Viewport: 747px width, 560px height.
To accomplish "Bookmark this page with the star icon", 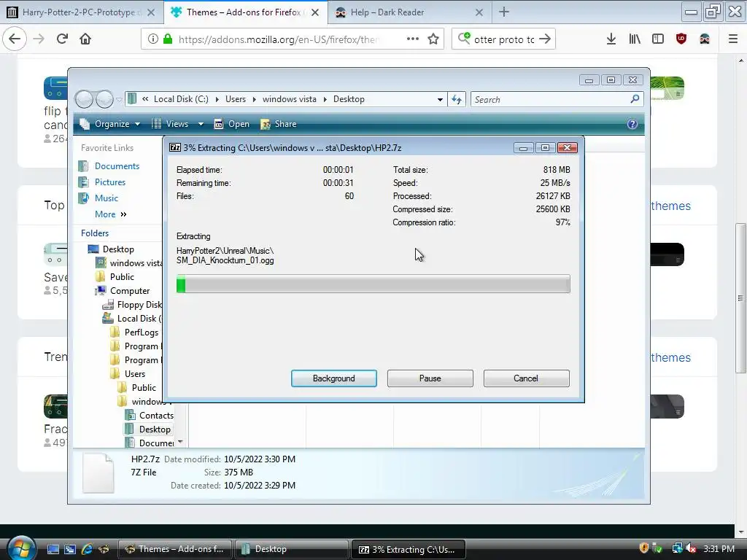I will 433,39.
